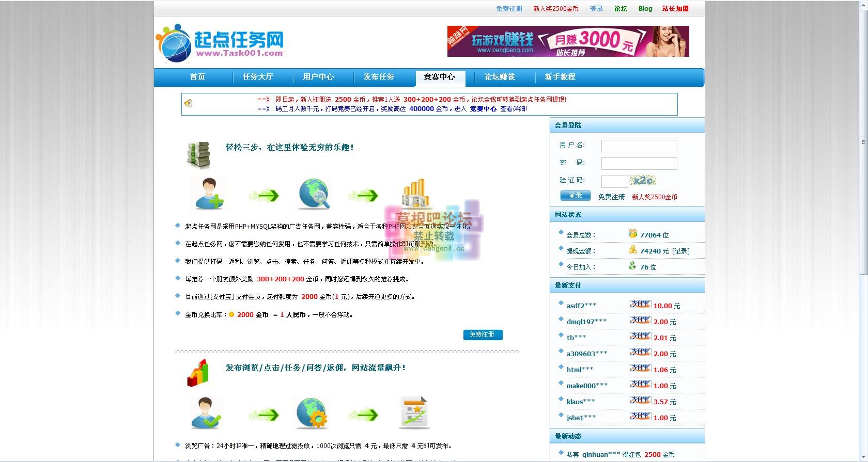Click the verified user checkmark icon
The width and height of the screenshot is (868, 462).
click(x=207, y=413)
